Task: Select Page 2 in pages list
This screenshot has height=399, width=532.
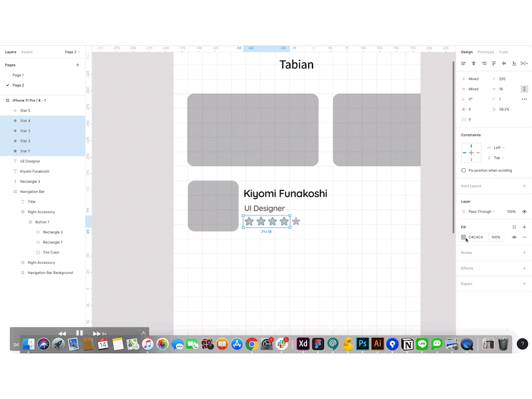Action: 18,85
